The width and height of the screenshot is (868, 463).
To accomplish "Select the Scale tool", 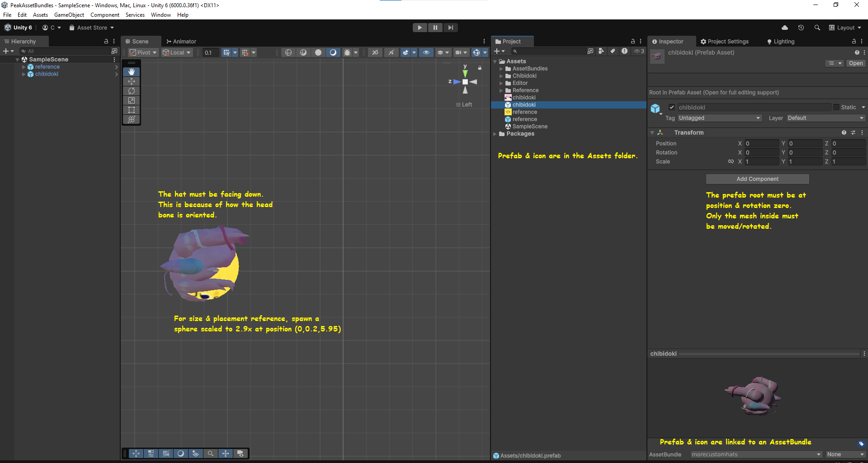I will [x=132, y=100].
